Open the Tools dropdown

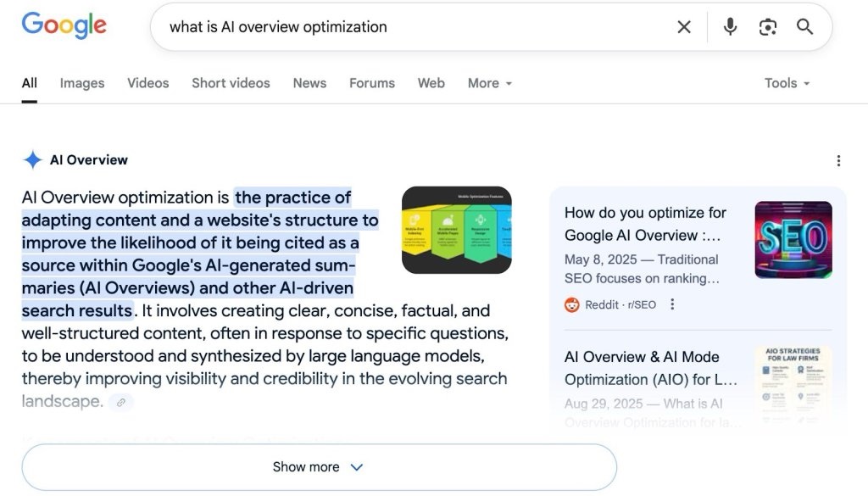pyautogui.click(x=786, y=83)
